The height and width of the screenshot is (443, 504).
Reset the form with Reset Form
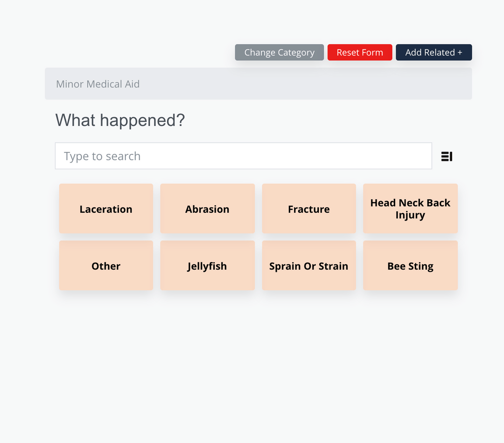[x=360, y=52]
